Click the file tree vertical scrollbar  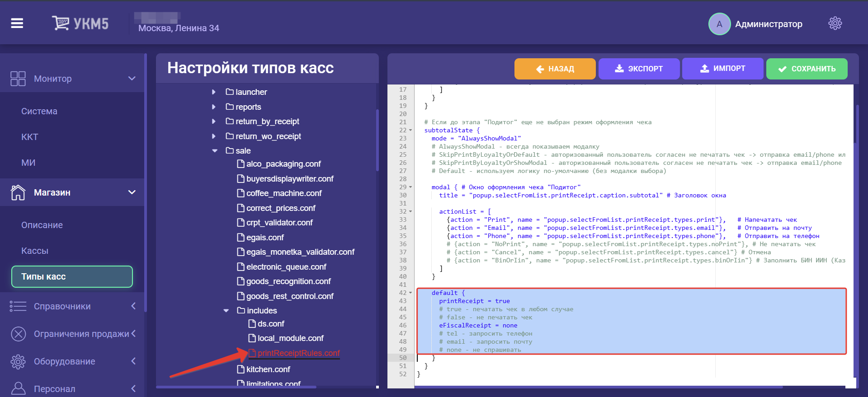coord(377,140)
